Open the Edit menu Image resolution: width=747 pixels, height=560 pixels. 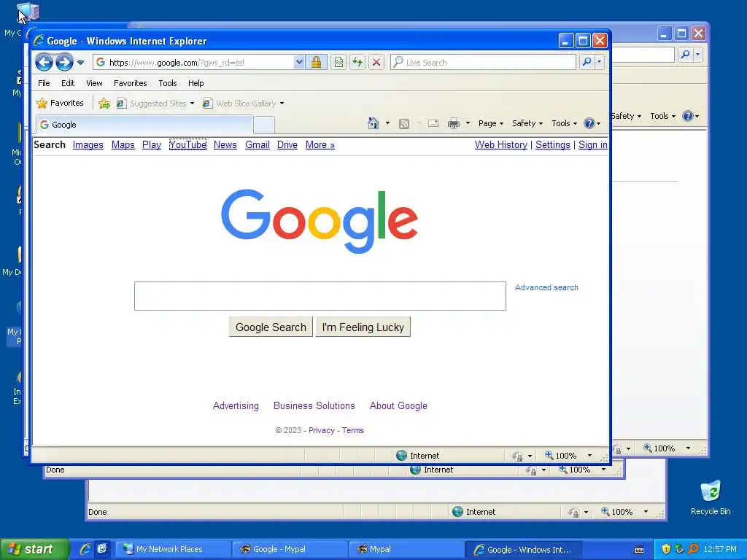tap(68, 83)
